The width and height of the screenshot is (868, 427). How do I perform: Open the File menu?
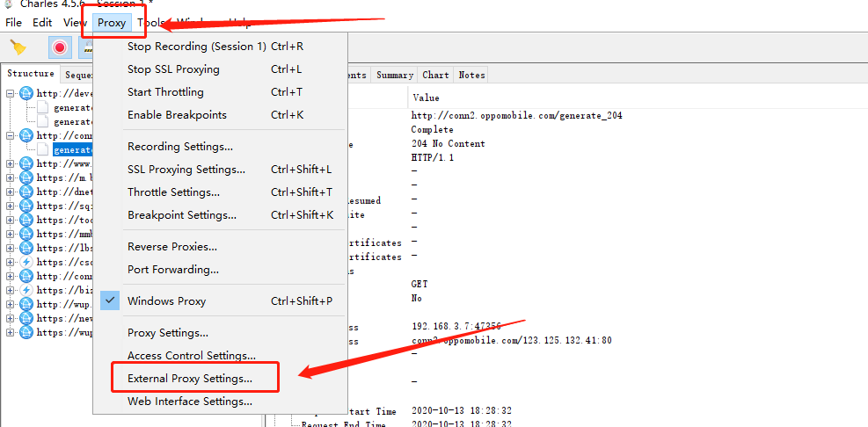point(13,23)
